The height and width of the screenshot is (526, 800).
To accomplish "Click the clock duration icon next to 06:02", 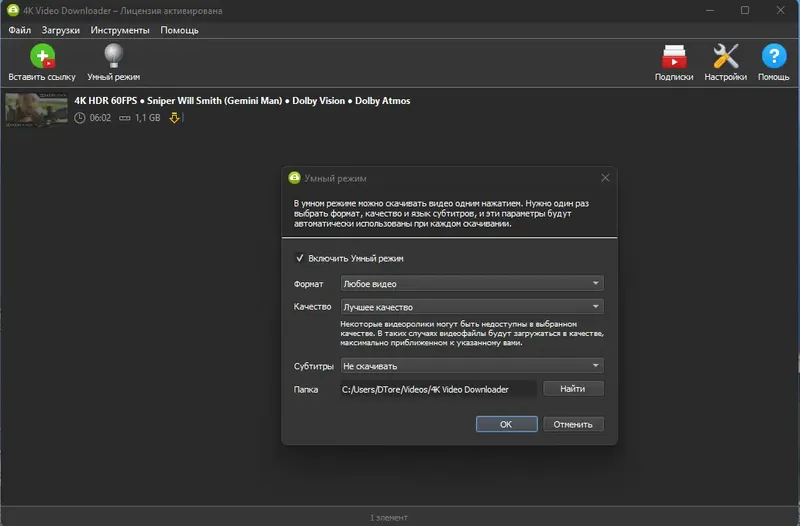I will point(80,118).
